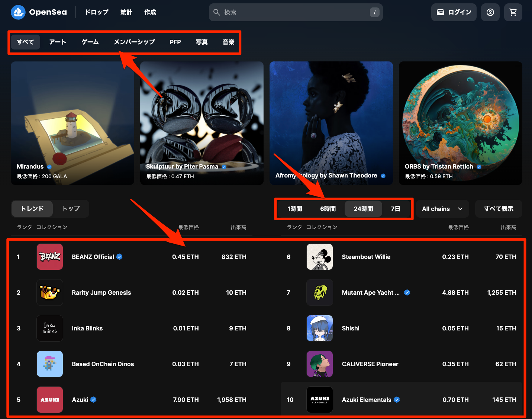
Task: Click the ログイン button
Action: (x=454, y=12)
